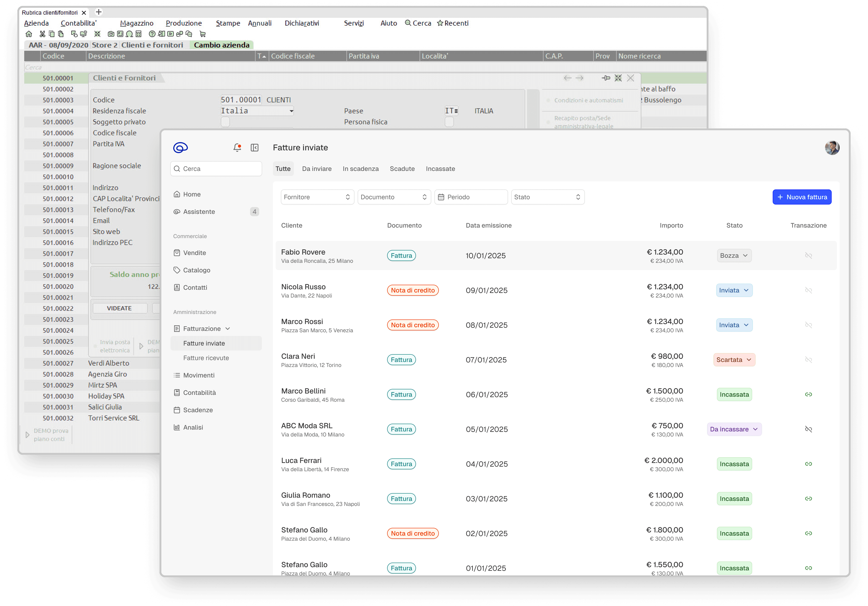Click the scissors cut toolbar icon

coord(42,34)
